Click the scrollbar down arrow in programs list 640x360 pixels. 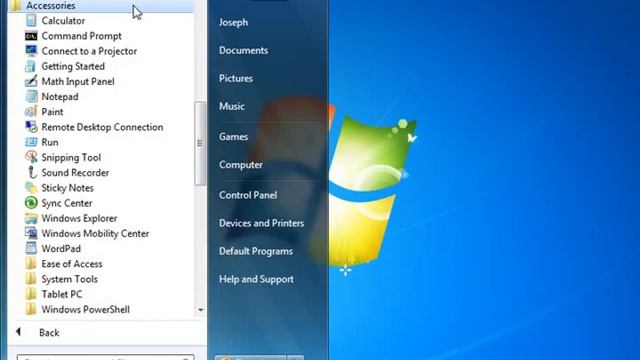[x=200, y=310]
